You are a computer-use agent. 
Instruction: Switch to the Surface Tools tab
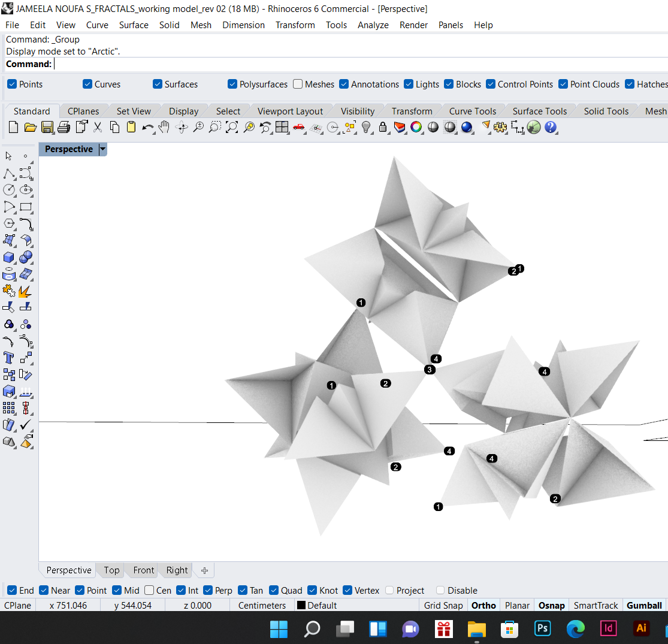point(539,111)
